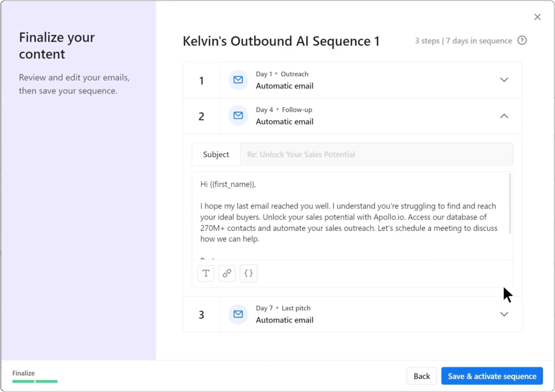The image size is (555, 392).
Task: Click the 'Finalize' step label
Action: [24, 373]
